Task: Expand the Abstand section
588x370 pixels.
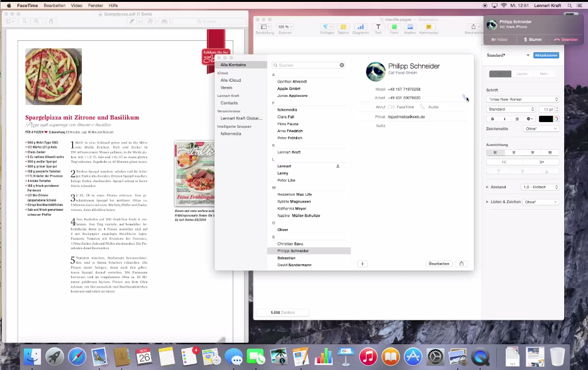Action: (x=487, y=187)
